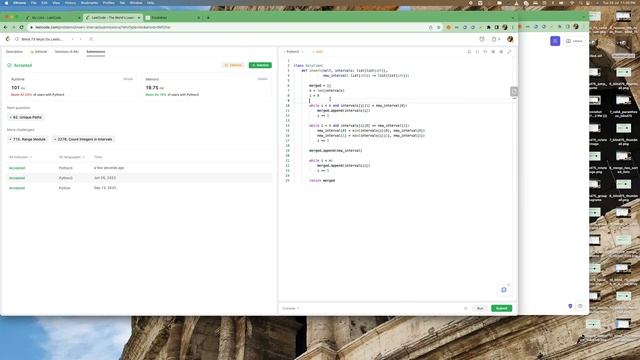Open the All languages filter dropdown

pyautogui.click(x=71, y=157)
